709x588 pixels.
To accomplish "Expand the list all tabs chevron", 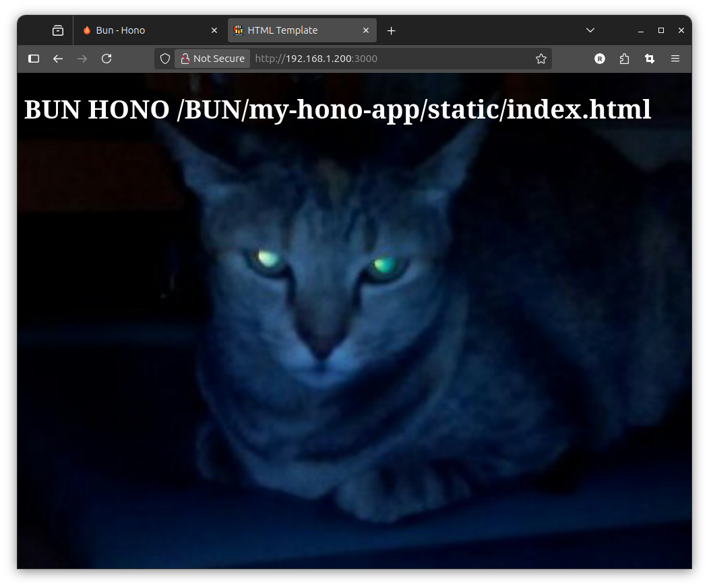I will pos(590,30).
